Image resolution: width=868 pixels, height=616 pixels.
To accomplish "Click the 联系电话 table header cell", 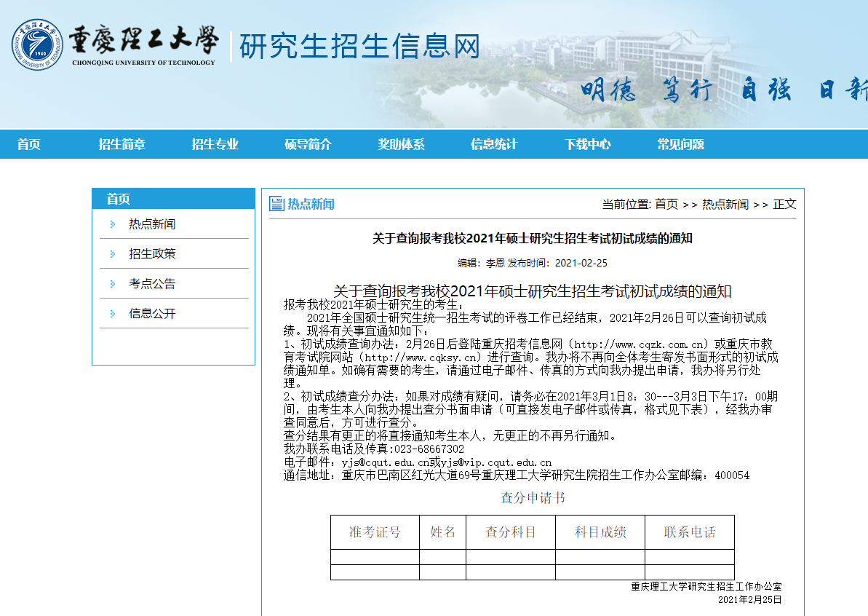I will tap(690, 532).
